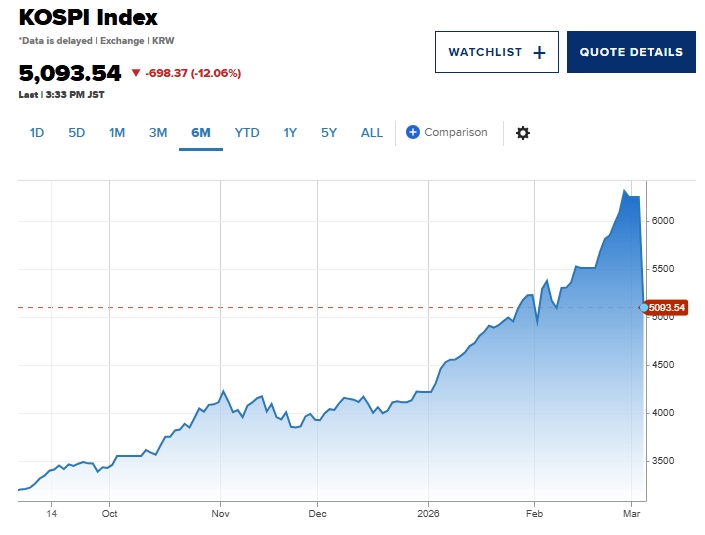Switch to 5Y time range

[329, 133]
